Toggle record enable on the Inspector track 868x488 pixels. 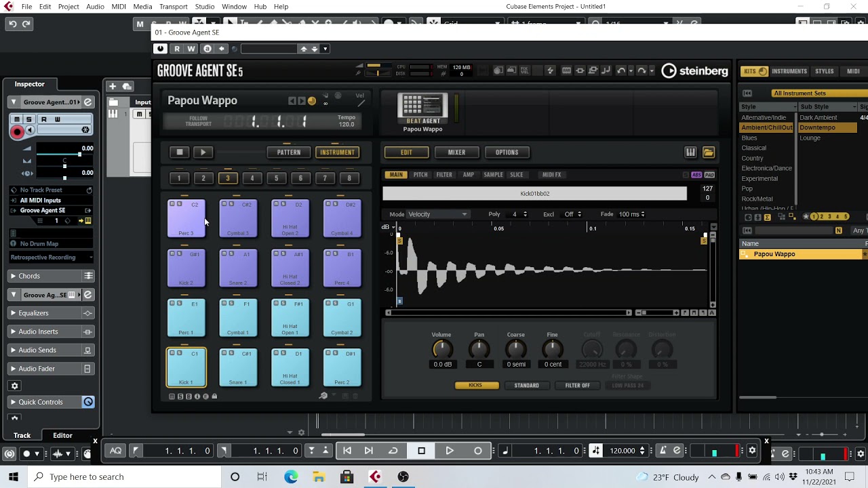(18, 131)
